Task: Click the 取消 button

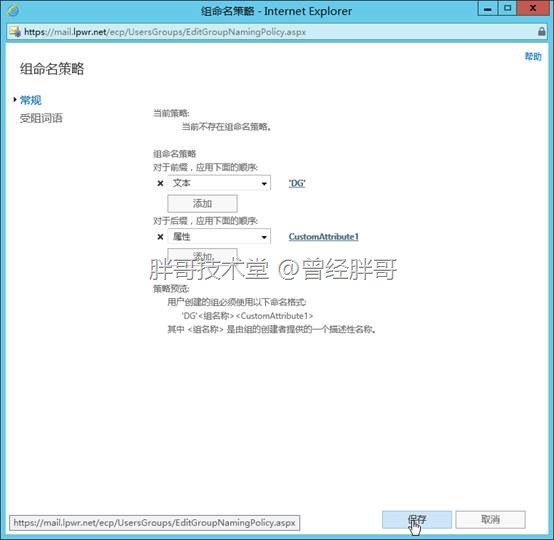Action: 490,520
